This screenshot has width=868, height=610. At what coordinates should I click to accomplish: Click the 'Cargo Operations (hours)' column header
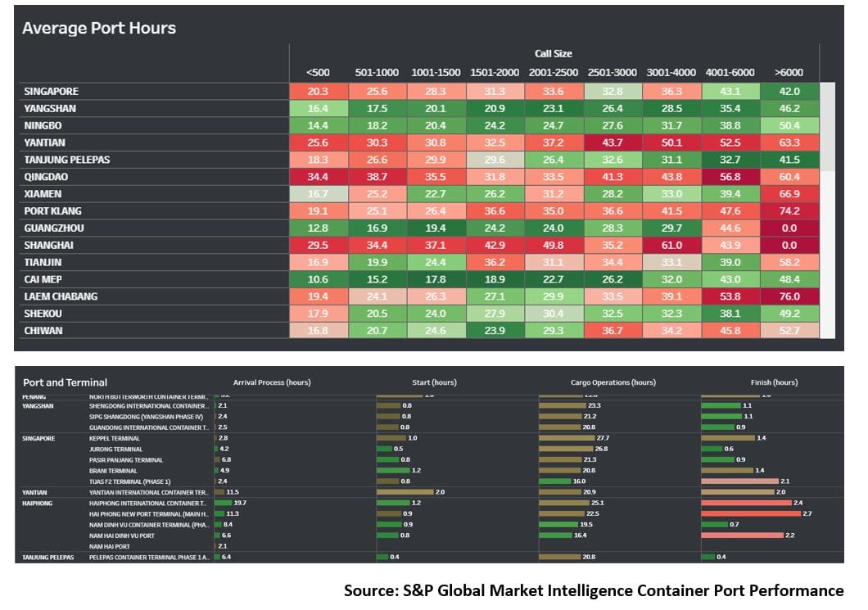(x=613, y=382)
